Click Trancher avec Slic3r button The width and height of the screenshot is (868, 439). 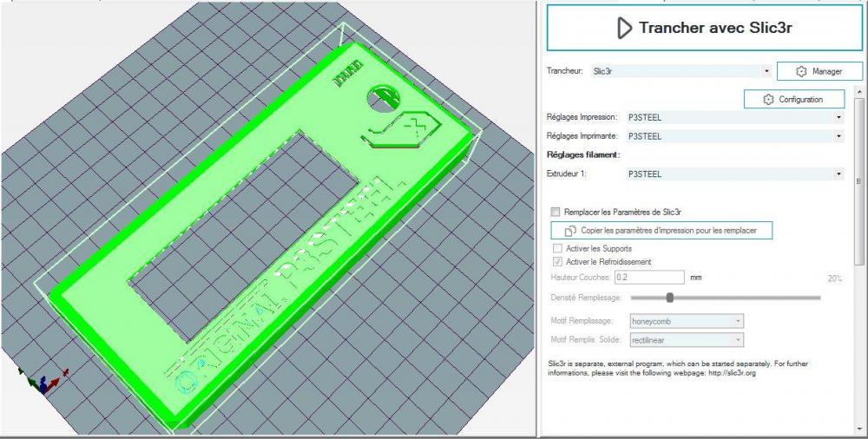[x=704, y=28]
